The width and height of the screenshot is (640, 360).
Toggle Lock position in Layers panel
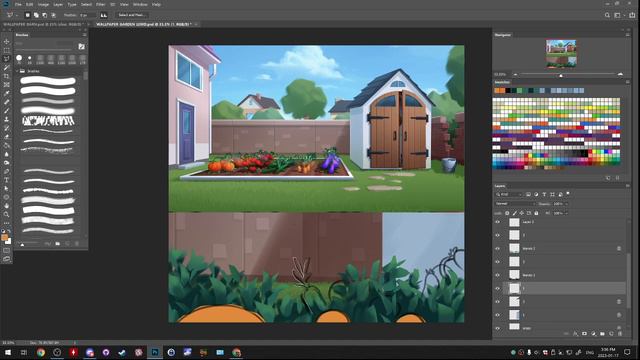pyautogui.click(x=522, y=213)
